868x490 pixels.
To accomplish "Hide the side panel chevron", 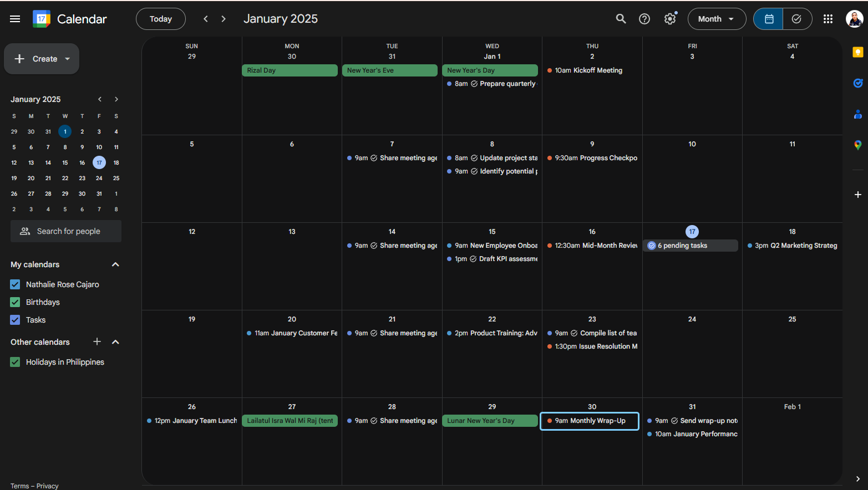I will pos(858,479).
